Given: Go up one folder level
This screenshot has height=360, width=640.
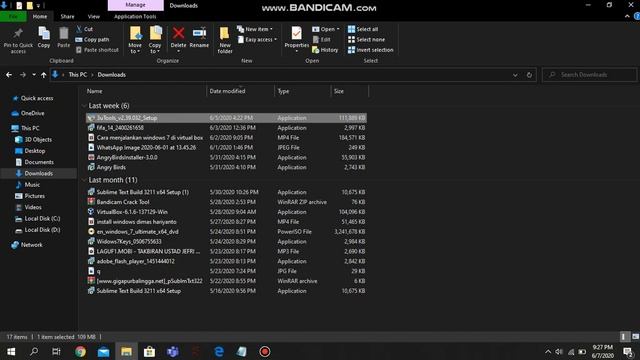Looking at the screenshot, I should (43, 75).
